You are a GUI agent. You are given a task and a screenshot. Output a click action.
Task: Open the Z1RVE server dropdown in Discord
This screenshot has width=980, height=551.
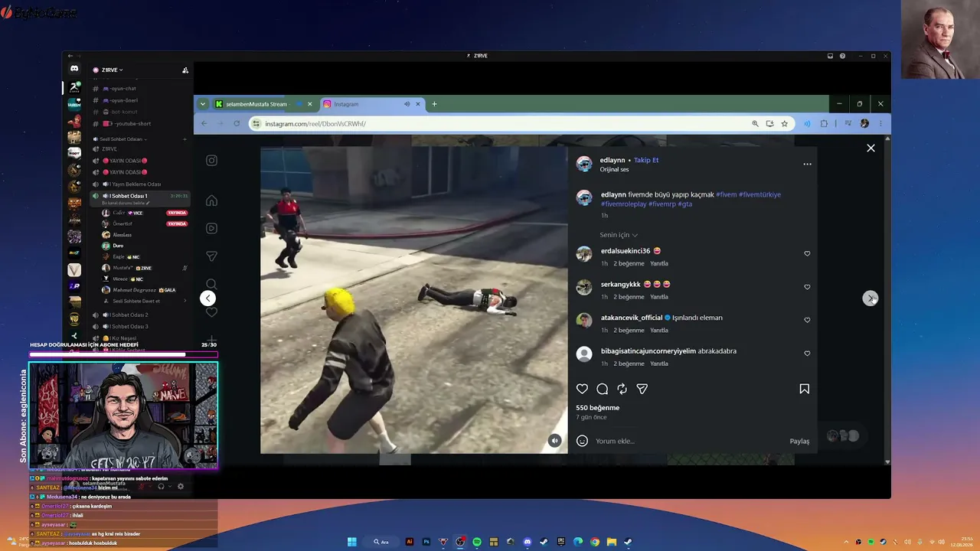(112, 70)
